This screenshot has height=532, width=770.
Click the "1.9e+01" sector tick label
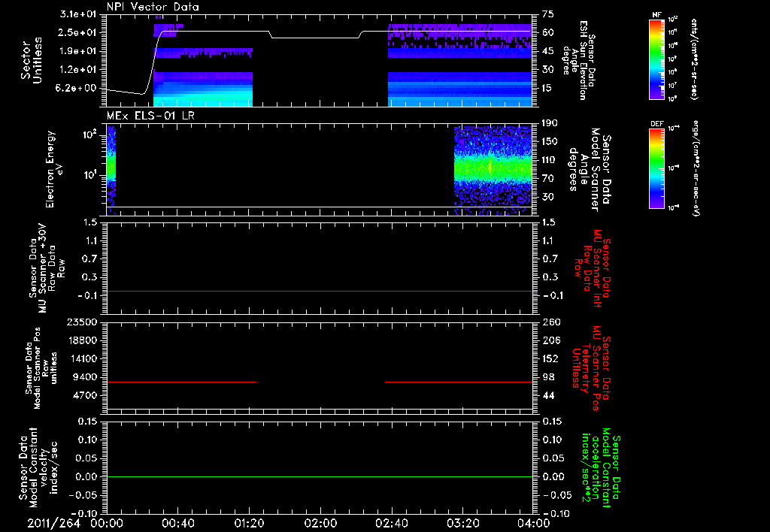(77, 51)
